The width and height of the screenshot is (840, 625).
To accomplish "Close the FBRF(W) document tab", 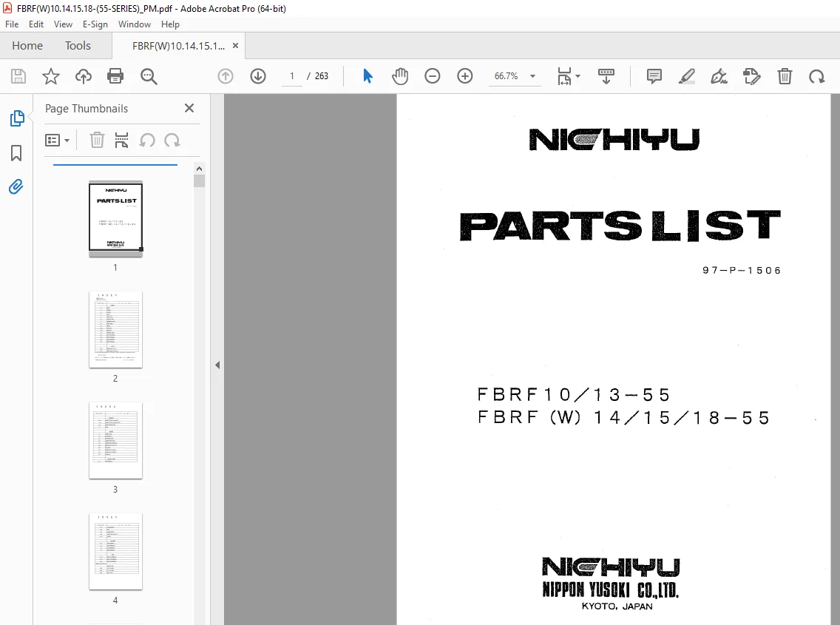I will [x=235, y=46].
